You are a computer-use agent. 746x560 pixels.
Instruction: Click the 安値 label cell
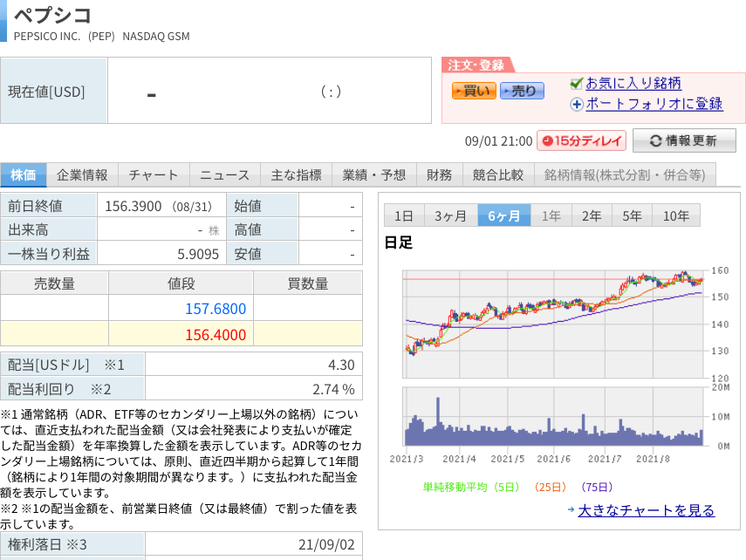pos(263,254)
